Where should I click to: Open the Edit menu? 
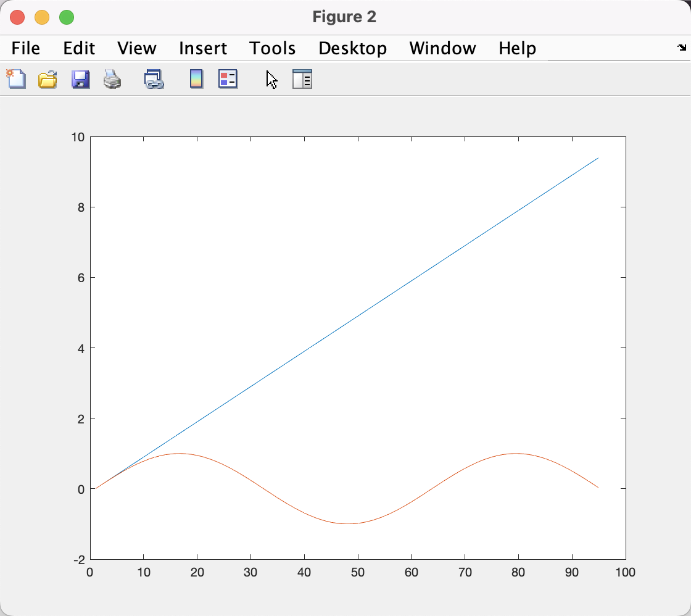tap(79, 48)
